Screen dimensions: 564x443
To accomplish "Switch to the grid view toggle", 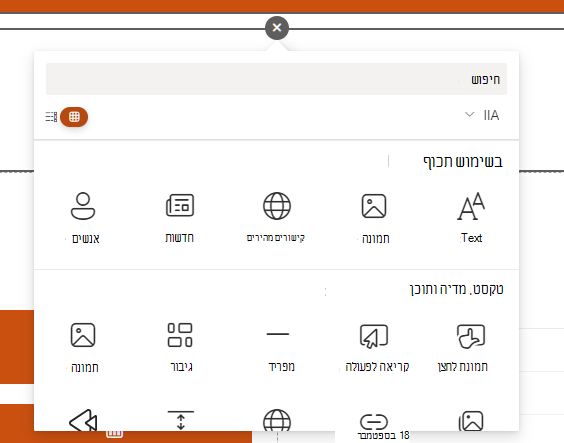I will 74,117.
